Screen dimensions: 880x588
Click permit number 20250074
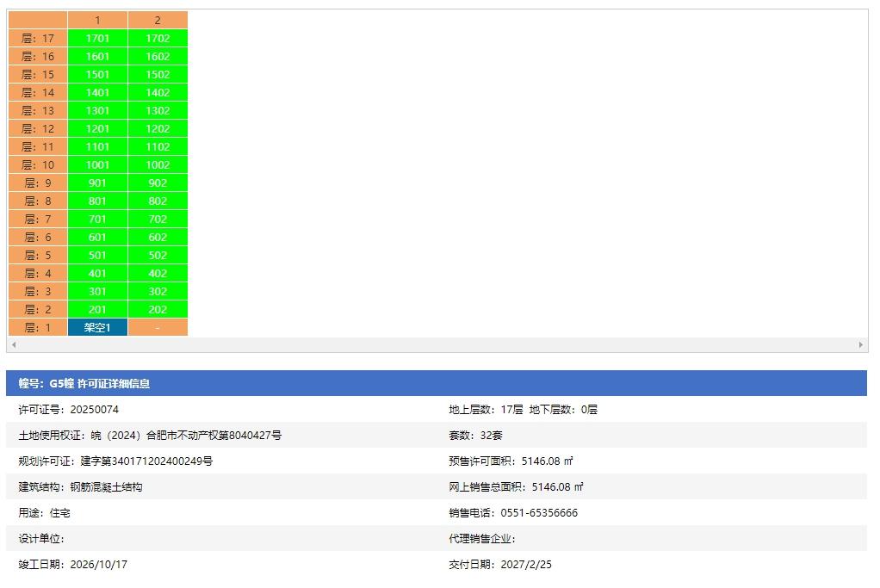pyautogui.click(x=95, y=410)
